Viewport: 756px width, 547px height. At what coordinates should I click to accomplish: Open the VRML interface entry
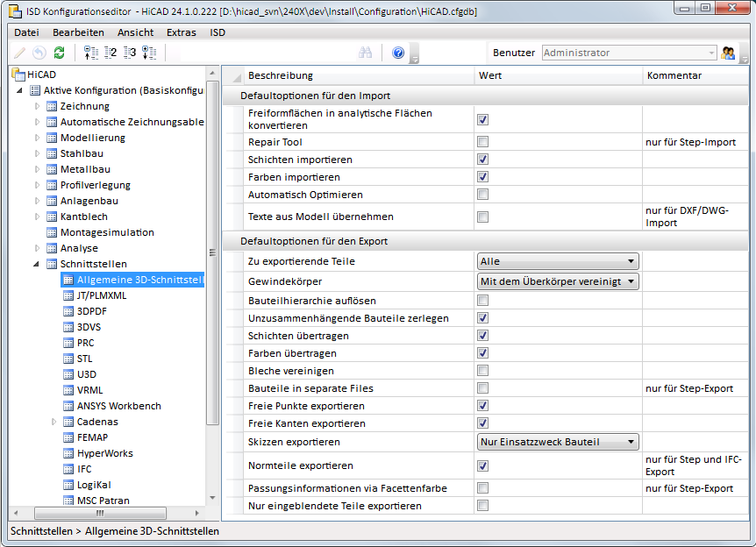point(89,390)
